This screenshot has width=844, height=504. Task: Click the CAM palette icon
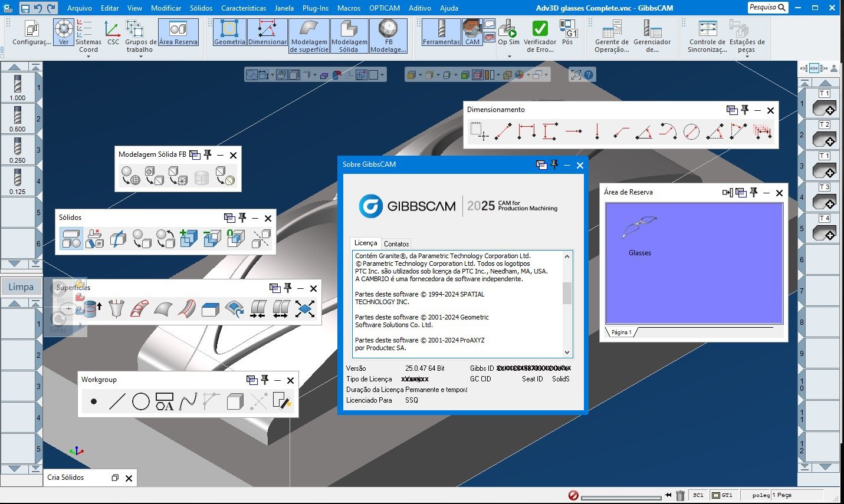click(472, 32)
